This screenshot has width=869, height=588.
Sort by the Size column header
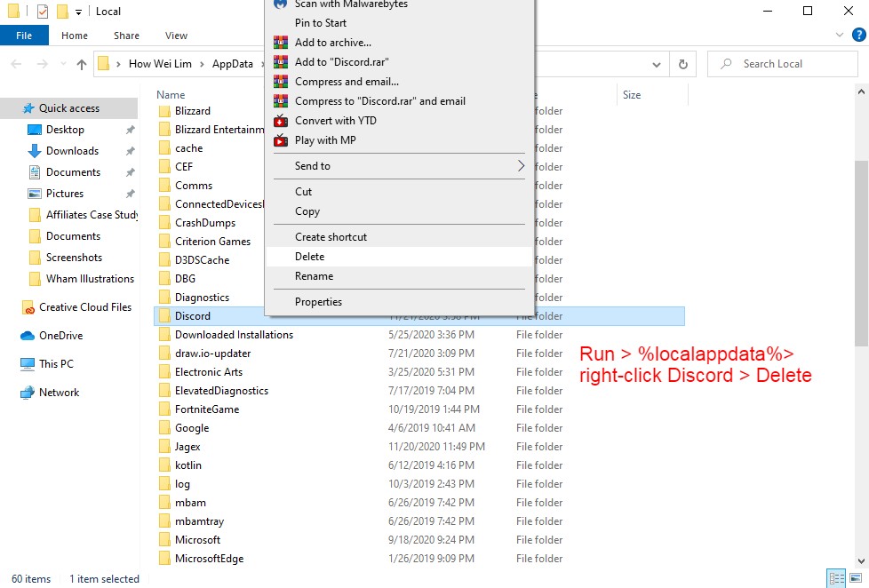point(631,95)
